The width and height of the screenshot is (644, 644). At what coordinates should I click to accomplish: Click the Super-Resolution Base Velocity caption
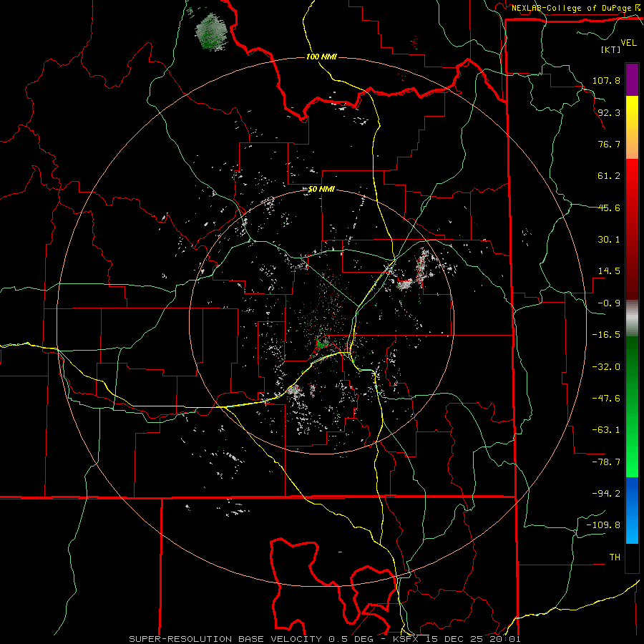click(324, 639)
